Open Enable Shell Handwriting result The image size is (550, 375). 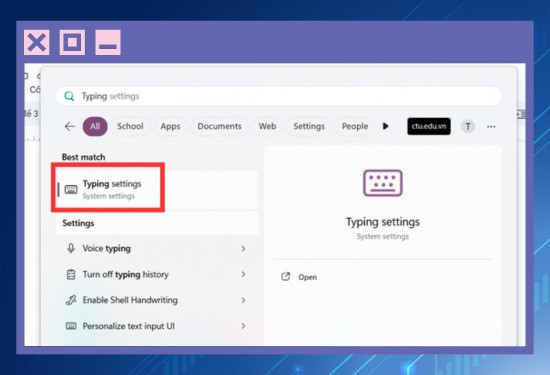(156, 300)
